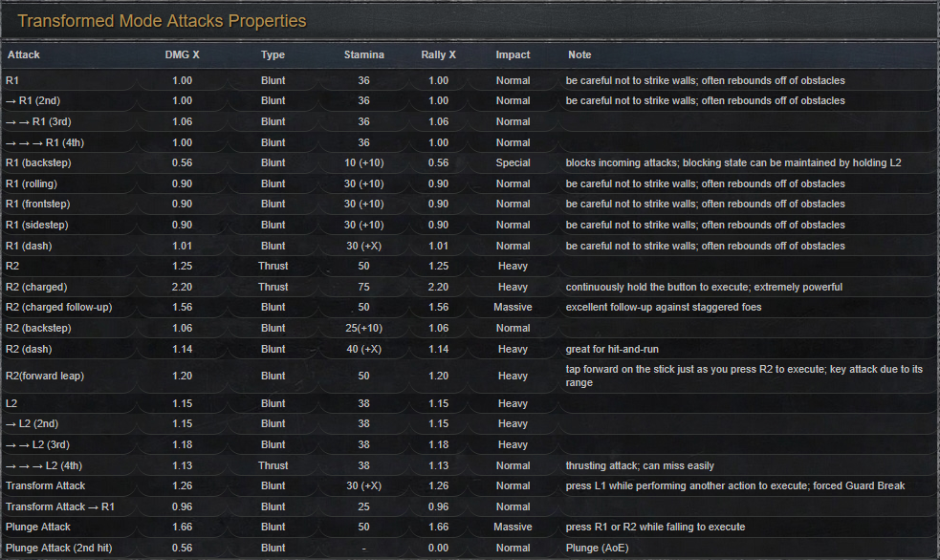The width and height of the screenshot is (940, 560).
Task: Select the Transform Attack row label
Action: [46, 485]
